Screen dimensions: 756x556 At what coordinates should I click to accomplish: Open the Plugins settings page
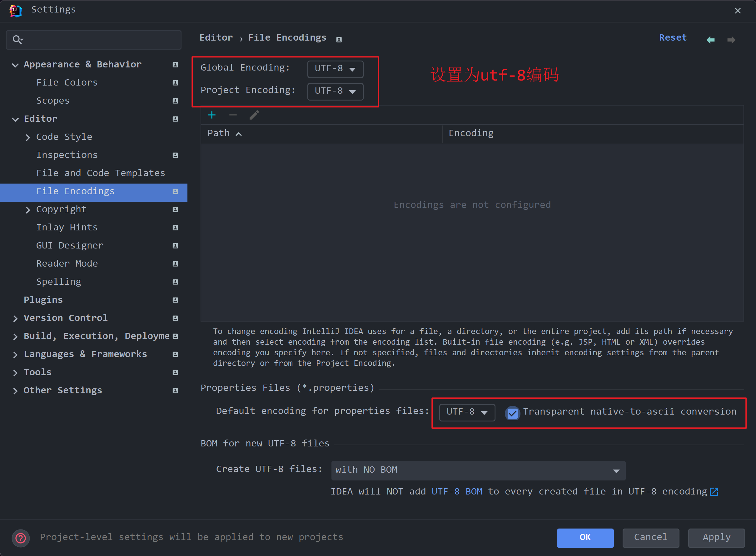[x=43, y=299]
